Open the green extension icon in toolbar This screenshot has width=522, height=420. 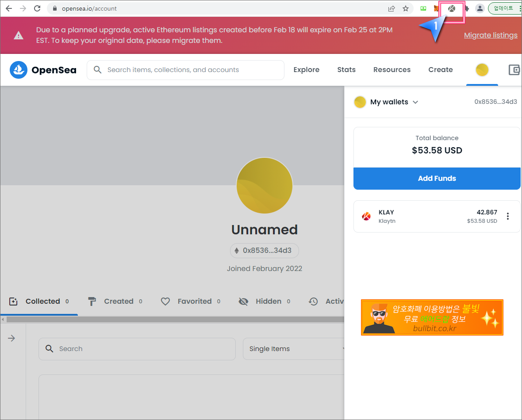pos(423,8)
